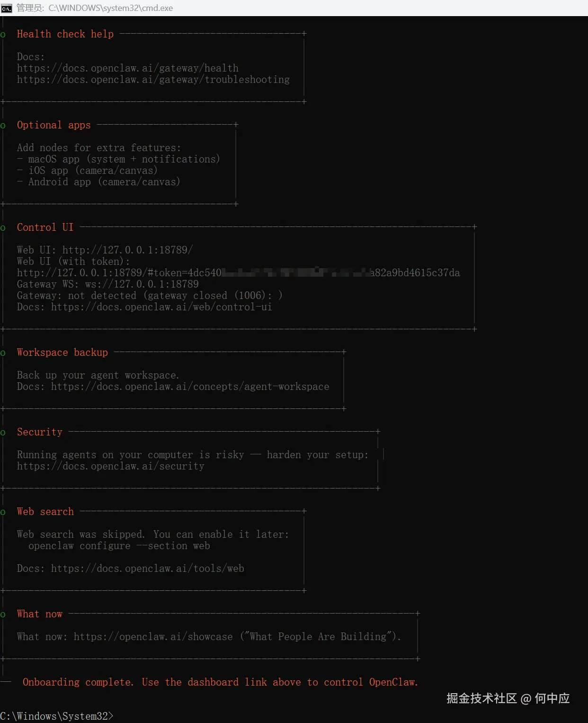Click the tools/web docs URL
This screenshot has height=723, width=588.
[x=148, y=569]
